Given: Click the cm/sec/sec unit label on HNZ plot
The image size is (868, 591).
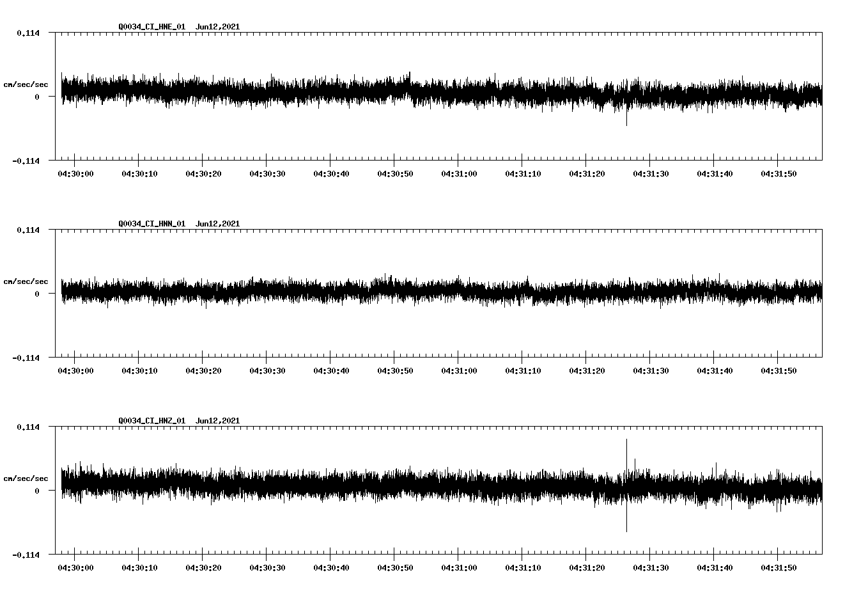Looking at the screenshot, I should [x=26, y=478].
